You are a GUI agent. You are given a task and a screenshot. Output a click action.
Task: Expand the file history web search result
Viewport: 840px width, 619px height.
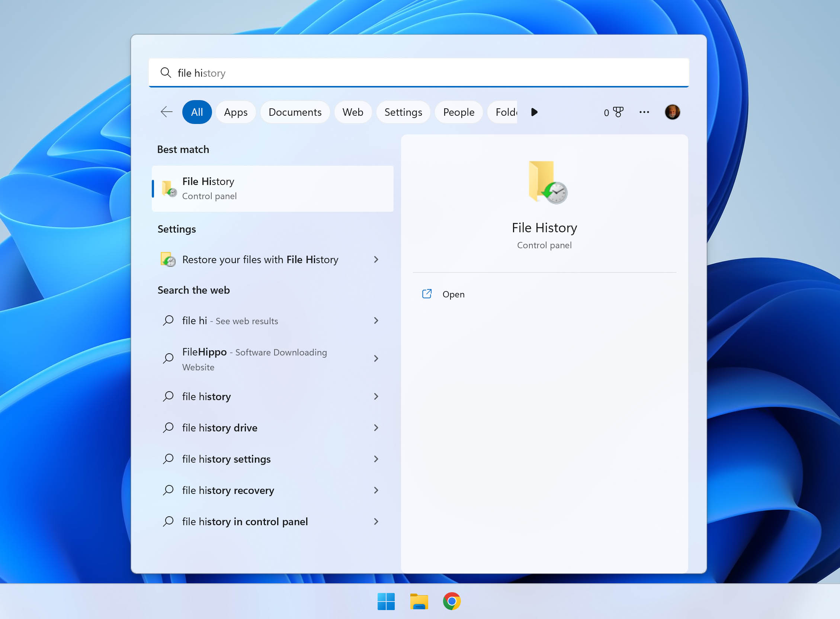(x=377, y=396)
